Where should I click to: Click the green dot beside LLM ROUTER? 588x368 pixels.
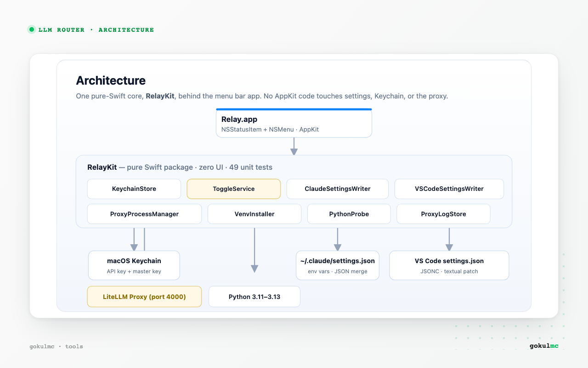pyautogui.click(x=32, y=29)
